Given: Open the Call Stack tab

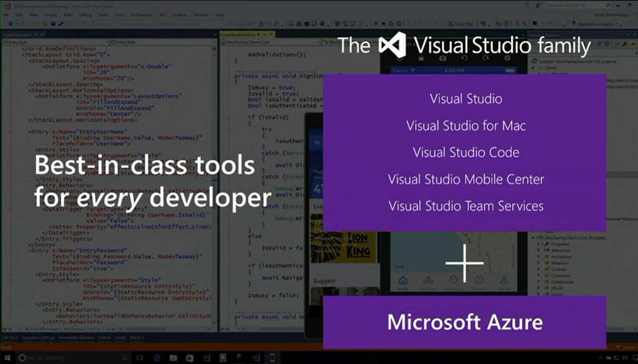Looking at the screenshot, I should click(10, 338).
